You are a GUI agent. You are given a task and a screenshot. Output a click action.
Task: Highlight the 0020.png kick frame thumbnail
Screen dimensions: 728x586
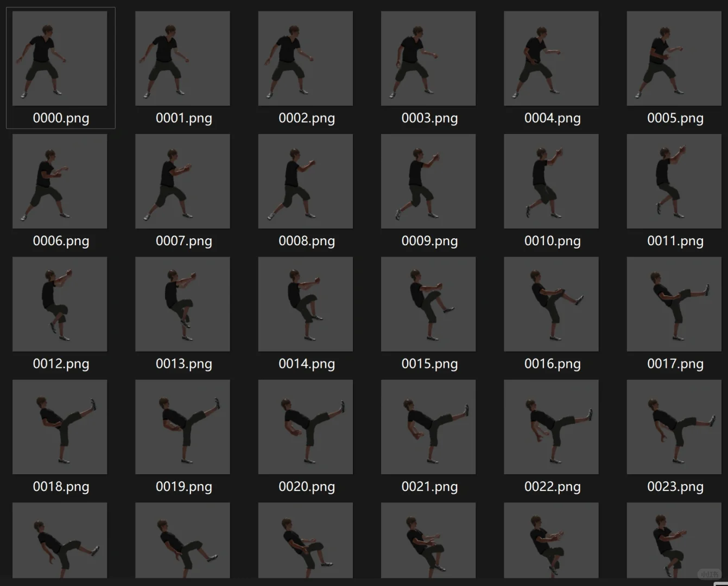306,427
